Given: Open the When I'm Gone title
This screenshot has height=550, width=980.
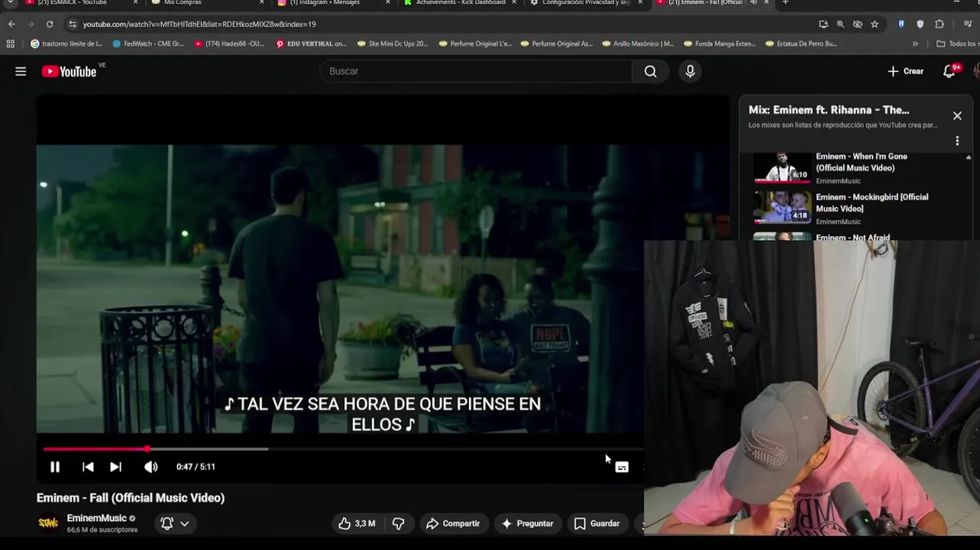Looking at the screenshot, I should (862, 162).
